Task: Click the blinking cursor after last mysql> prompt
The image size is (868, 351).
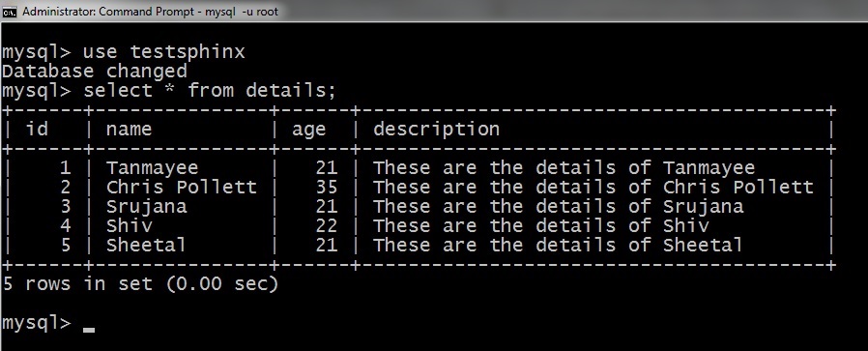Action: click(89, 330)
